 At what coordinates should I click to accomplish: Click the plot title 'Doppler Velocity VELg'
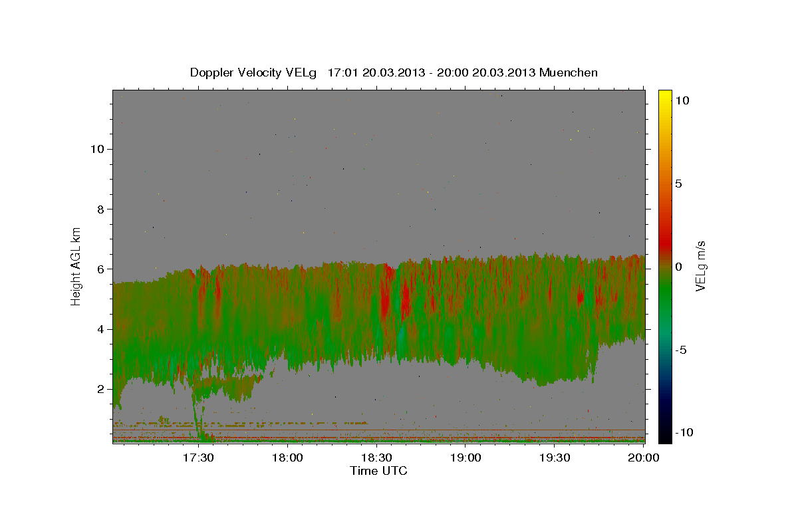point(253,72)
